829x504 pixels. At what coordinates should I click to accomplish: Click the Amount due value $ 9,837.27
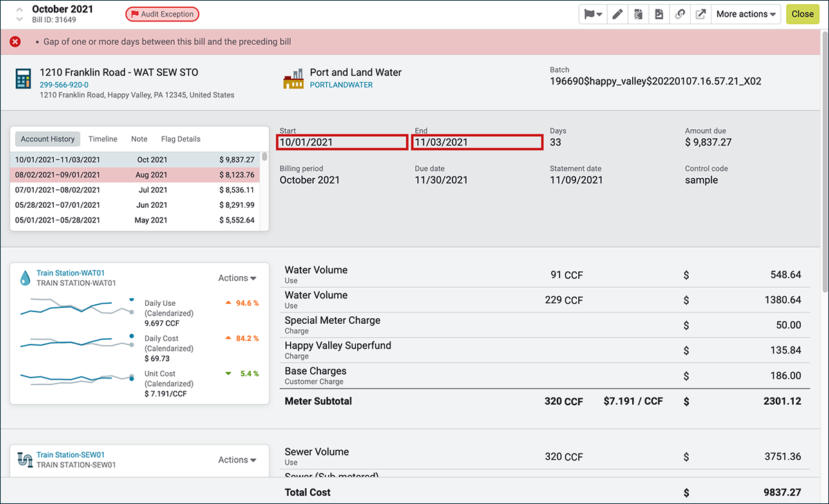[708, 142]
